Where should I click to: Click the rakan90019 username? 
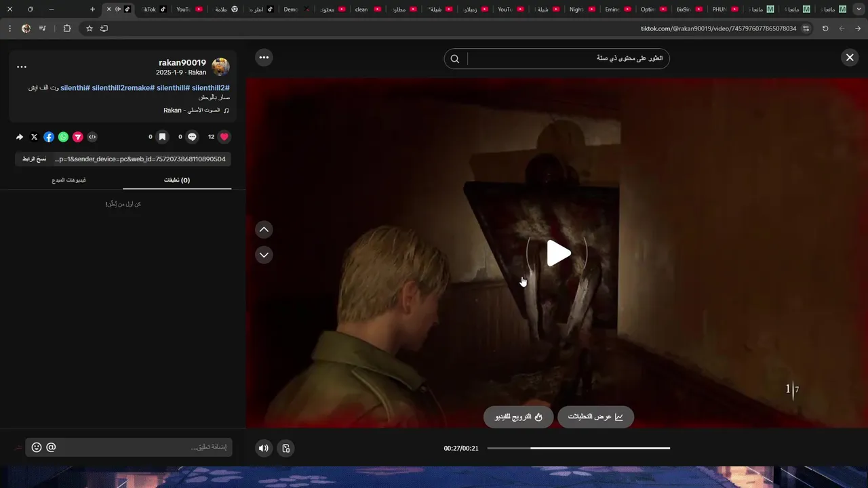(182, 62)
